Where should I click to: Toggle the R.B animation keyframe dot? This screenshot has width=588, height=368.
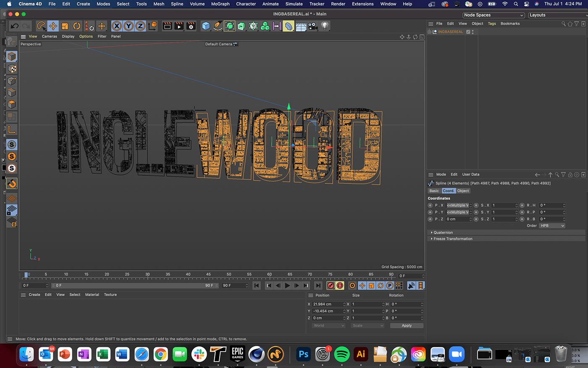(x=522, y=219)
